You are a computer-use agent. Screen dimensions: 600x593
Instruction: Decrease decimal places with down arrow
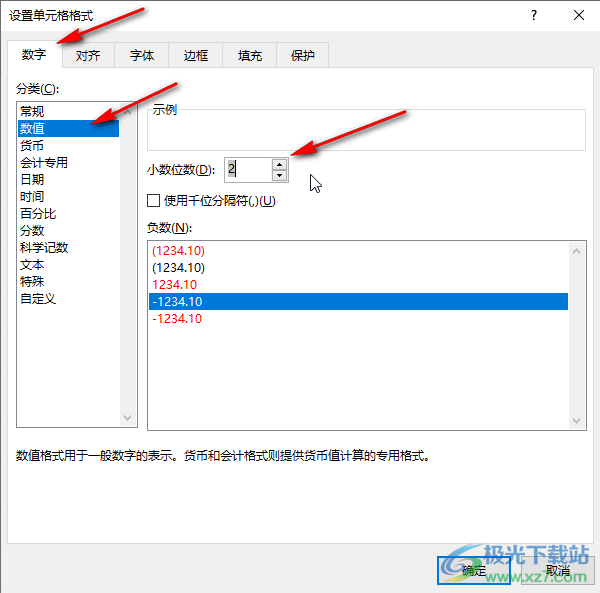280,176
